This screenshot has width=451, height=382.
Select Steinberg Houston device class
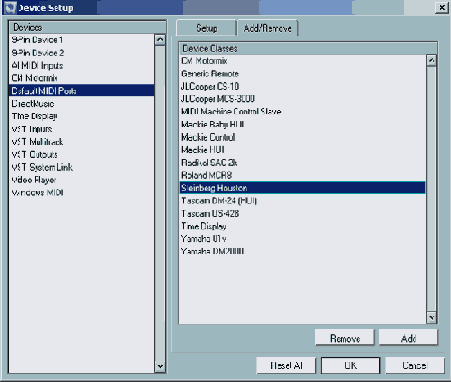point(302,188)
